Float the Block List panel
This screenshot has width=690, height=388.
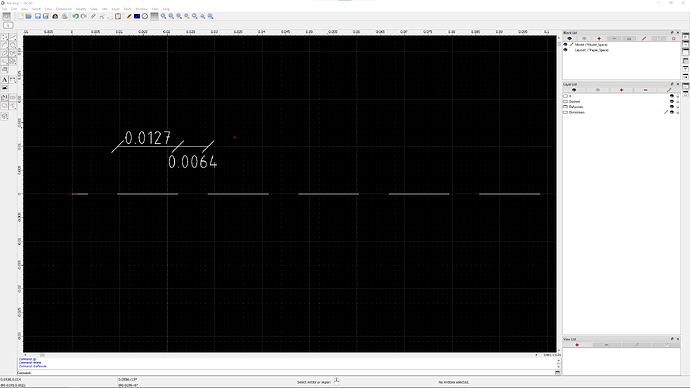click(672, 33)
